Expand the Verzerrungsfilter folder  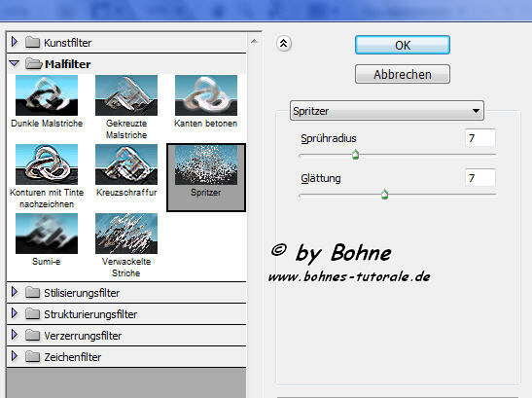click(x=15, y=335)
